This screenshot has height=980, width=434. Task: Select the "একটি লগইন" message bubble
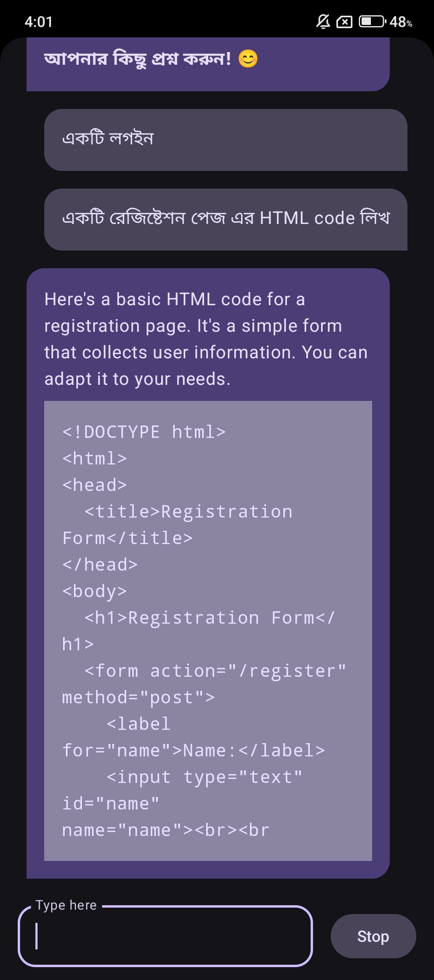point(225,140)
